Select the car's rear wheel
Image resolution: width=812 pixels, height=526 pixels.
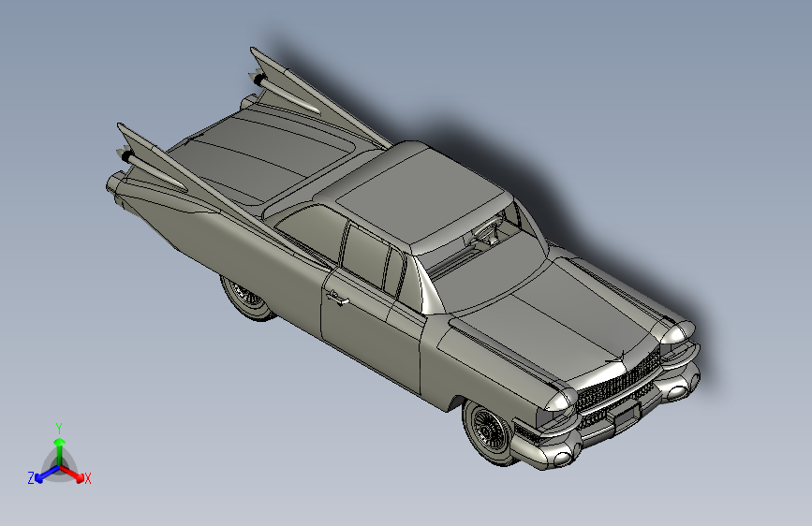pos(246,300)
